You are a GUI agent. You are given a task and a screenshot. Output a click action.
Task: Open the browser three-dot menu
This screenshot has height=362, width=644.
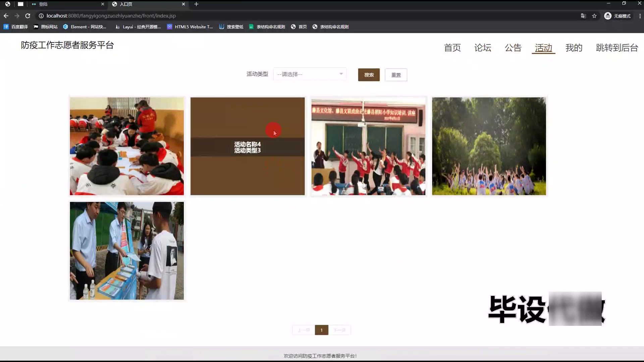640,16
